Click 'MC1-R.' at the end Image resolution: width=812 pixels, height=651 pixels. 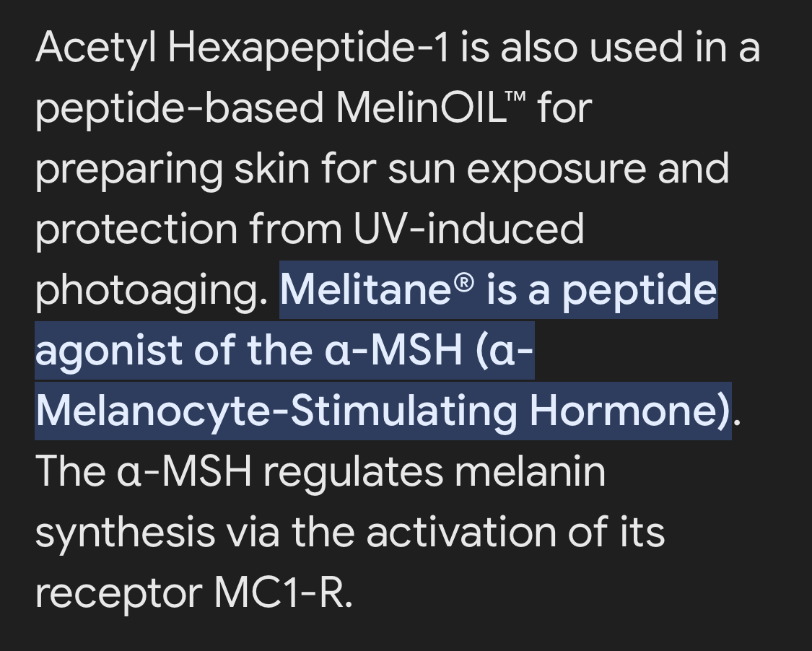283,593
